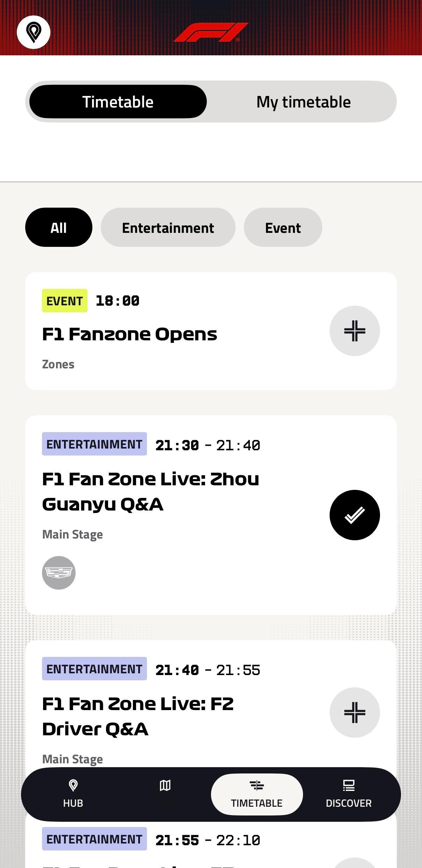Filter by Event category

click(283, 227)
